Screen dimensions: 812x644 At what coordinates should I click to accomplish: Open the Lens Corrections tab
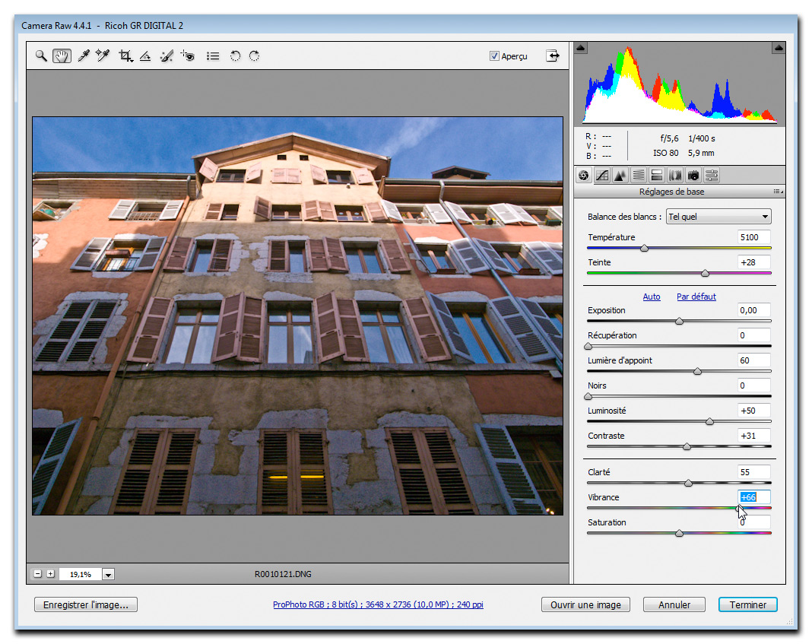pyautogui.click(x=675, y=176)
